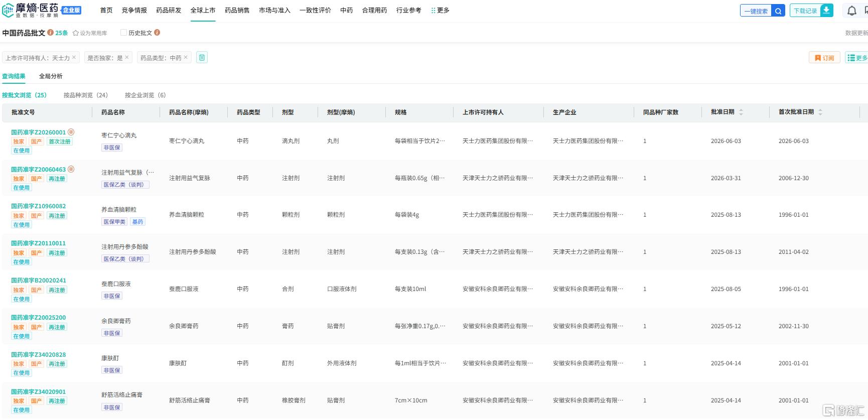Click the 下载记录 button
The image size is (868, 420).
(x=805, y=11)
